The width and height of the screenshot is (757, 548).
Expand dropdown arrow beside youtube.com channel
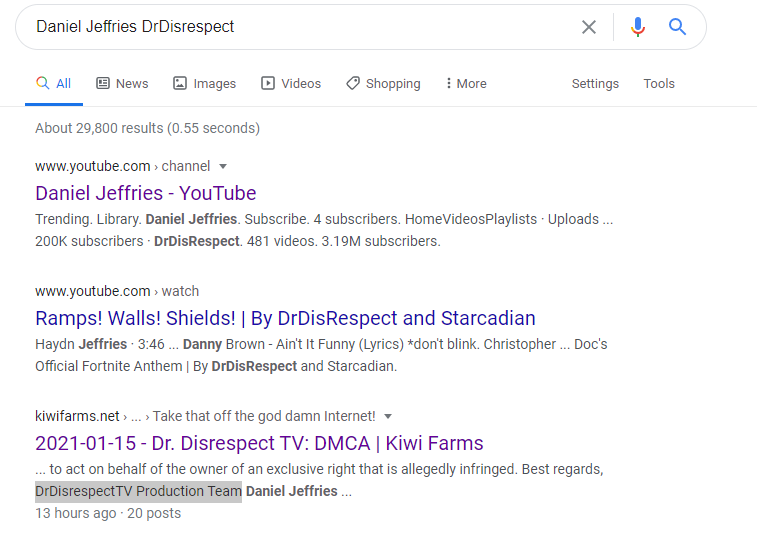tap(223, 167)
